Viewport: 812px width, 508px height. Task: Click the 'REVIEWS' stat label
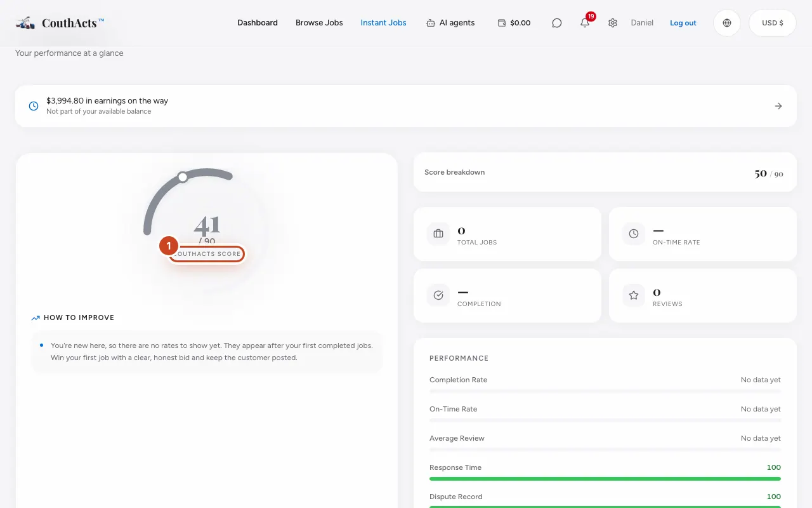[667, 304]
